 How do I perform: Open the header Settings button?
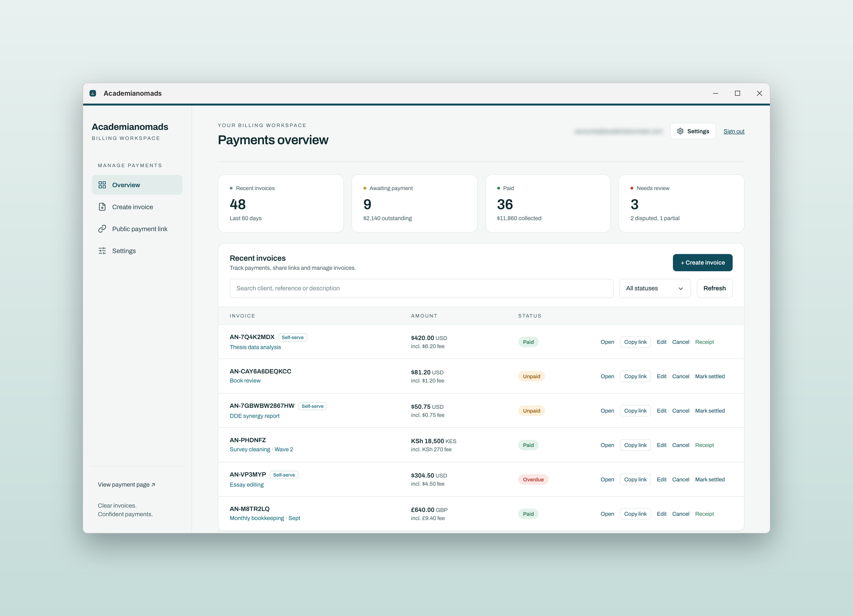(x=693, y=131)
